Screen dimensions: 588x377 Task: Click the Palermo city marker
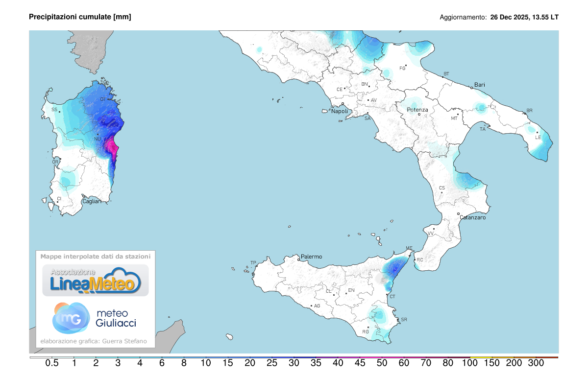point(299,259)
